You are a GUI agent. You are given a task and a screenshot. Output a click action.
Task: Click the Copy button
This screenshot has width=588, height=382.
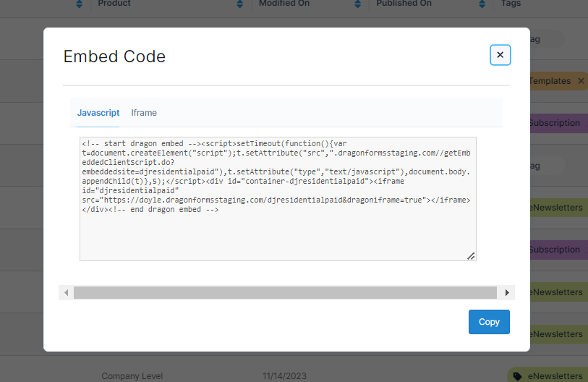tap(489, 322)
